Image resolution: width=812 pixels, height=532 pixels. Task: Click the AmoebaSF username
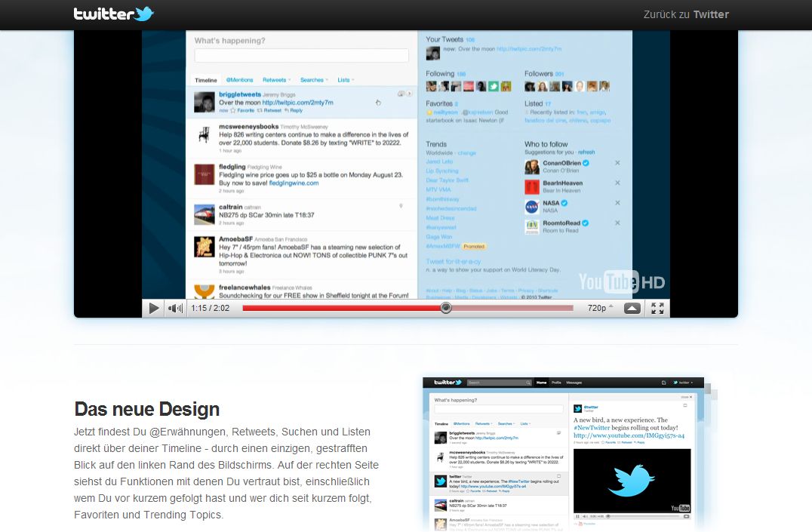click(235, 238)
